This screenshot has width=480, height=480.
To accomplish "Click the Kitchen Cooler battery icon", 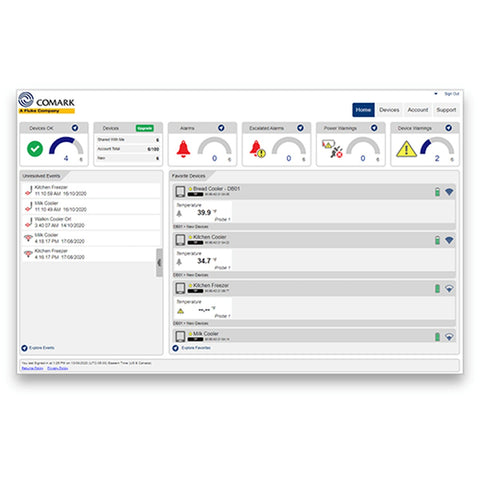I will pyautogui.click(x=437, y=240).
